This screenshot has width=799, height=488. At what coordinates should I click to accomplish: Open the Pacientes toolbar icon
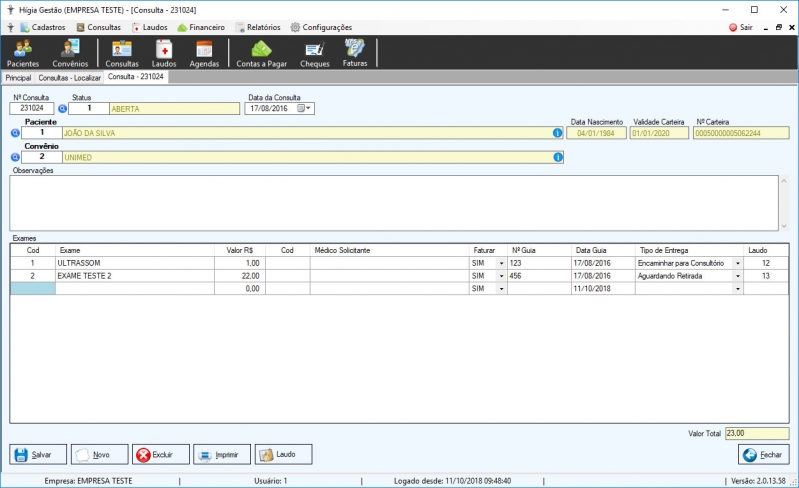pyautogui.click(x=23, y=53)
